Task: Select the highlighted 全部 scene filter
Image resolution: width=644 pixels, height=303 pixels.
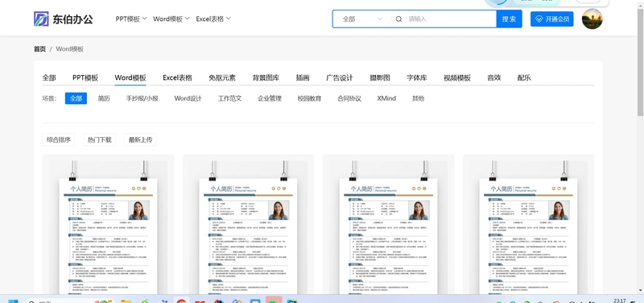Action: [x=76, y=98]
